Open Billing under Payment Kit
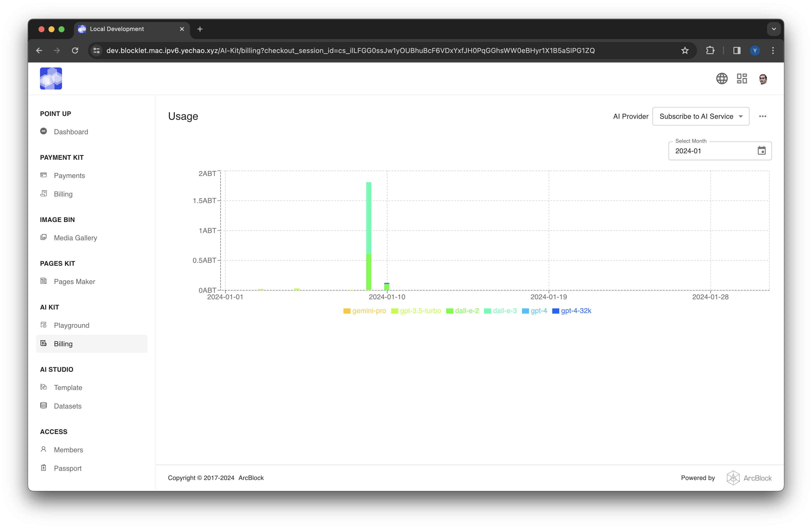The image size is (812, 528). point(63,194)
